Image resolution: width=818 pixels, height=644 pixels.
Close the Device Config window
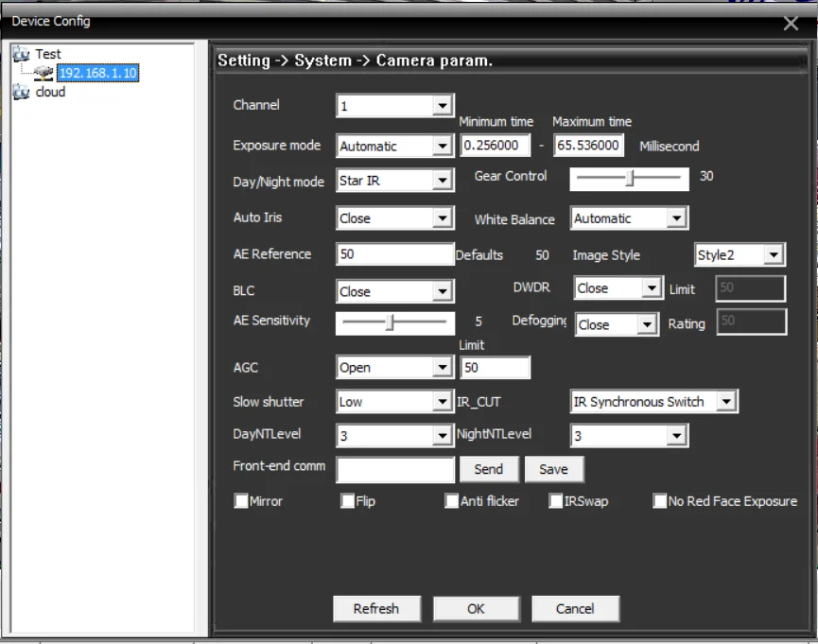click(x=791, y=24)
